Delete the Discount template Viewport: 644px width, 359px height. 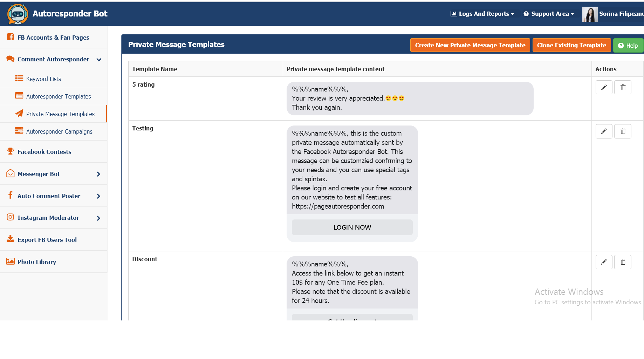[623, 262]
